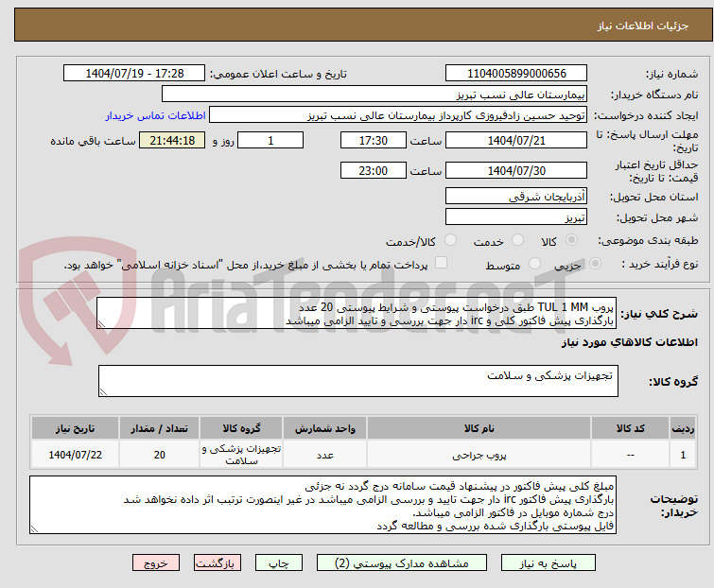
Task: Click the توضیحات خریدار notes textbox
Action: coord(322,505)
